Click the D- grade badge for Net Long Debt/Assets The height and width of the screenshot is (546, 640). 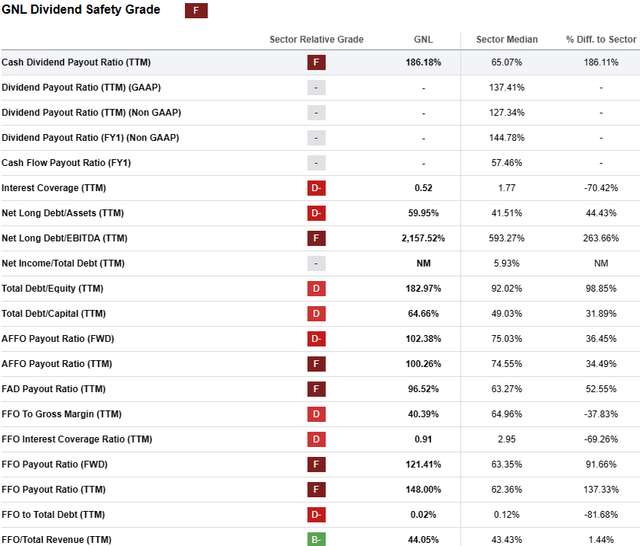(x=316, y=213)
